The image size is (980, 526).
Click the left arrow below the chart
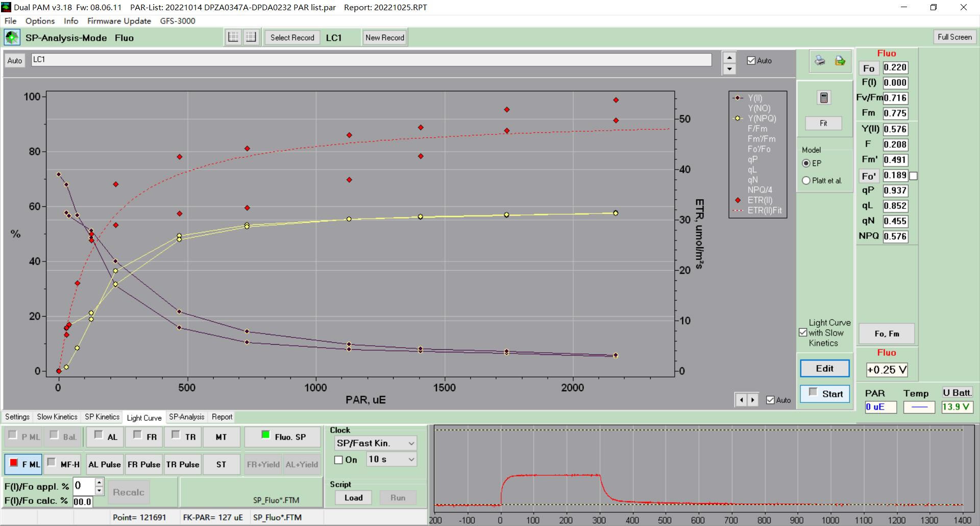coord(741,400)
